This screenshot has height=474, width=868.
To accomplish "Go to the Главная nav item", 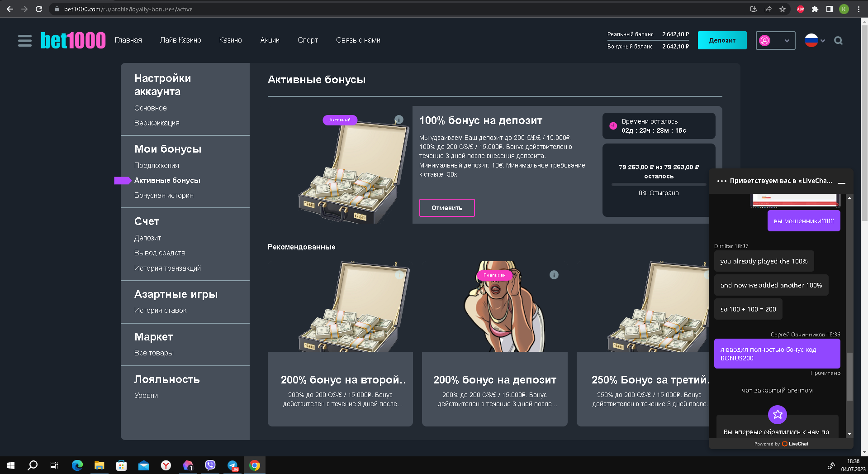I will 128,40.
